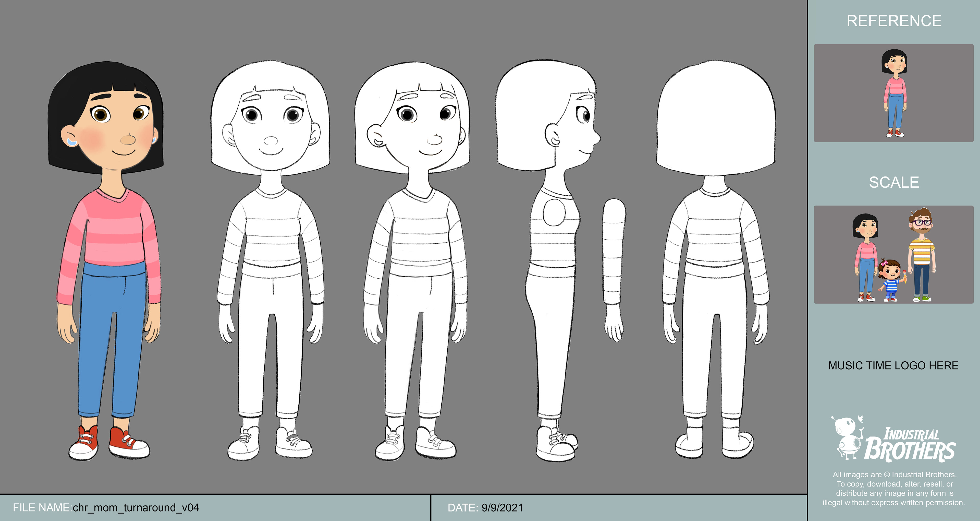Click the detached striped arm drawing

tap(614, 270)
